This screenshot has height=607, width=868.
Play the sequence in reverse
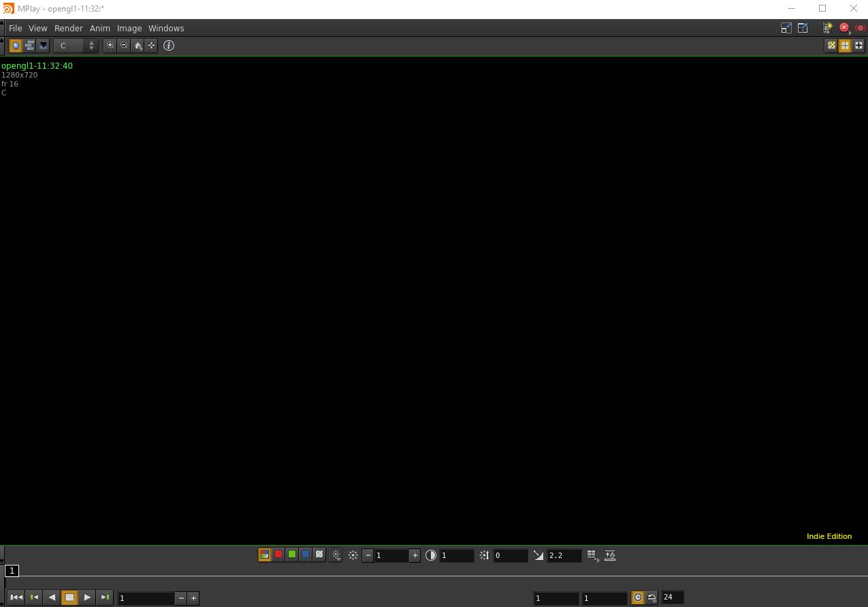pyautogui.click(x=52, y=597)
